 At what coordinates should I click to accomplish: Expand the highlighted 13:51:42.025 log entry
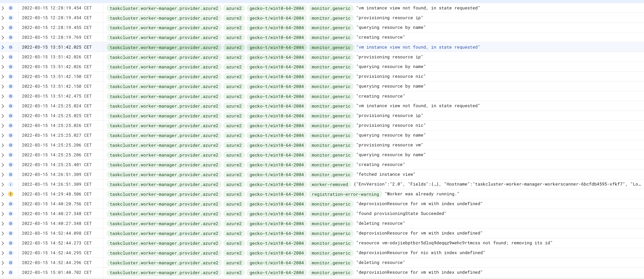3,47
